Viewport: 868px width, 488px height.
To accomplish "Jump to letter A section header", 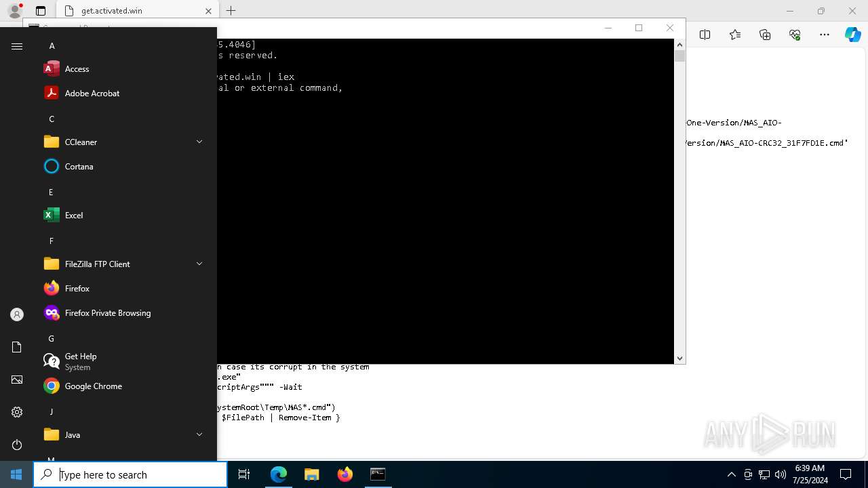I will pyautogui.click(x=52, y=46).
